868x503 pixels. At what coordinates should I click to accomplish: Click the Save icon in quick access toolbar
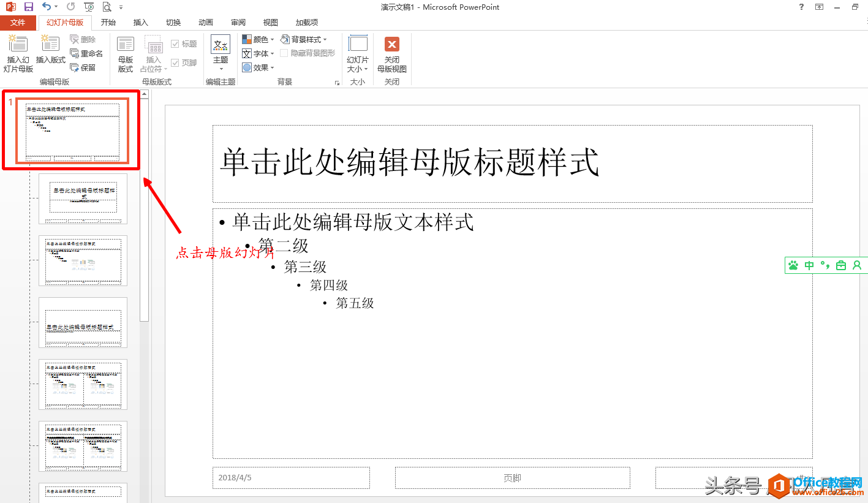tap(28, 6)
